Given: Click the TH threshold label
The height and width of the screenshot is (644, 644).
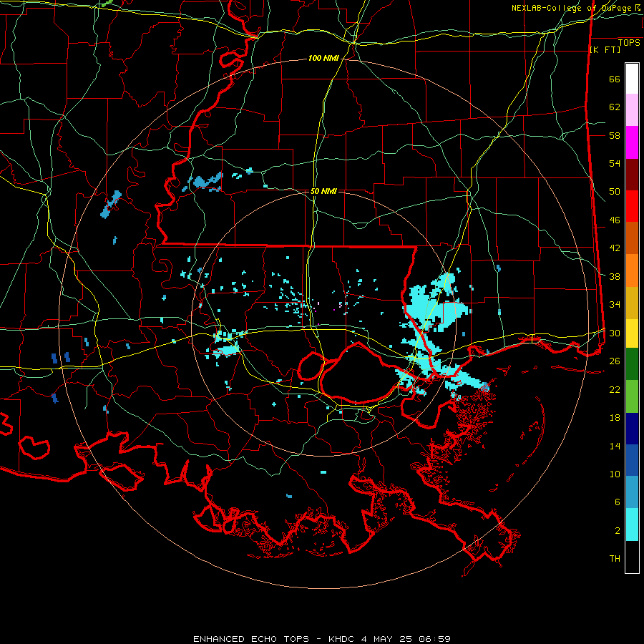Looking at the screenshot, I should click(x=615, y=559).
